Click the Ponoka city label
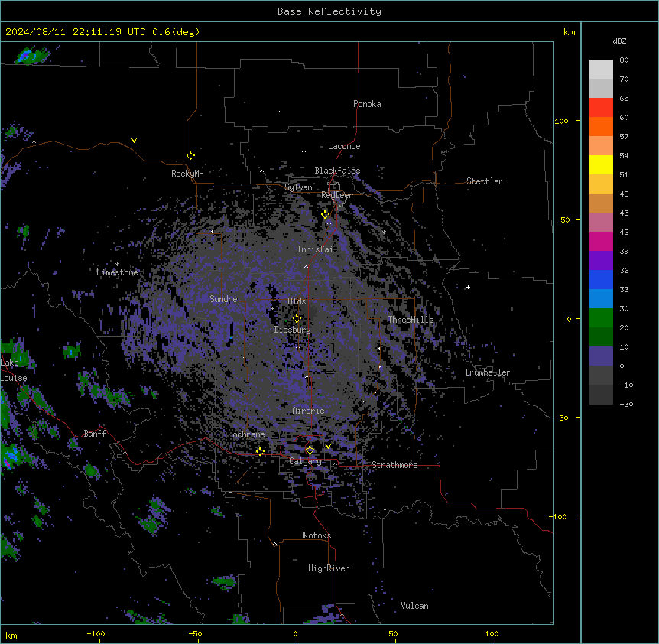Image resolution: width=659 pixels, height=644 pixels. tap(367, 104)
